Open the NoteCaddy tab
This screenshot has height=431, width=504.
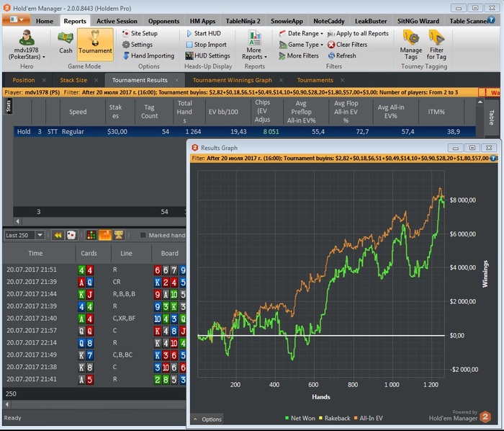329,21
